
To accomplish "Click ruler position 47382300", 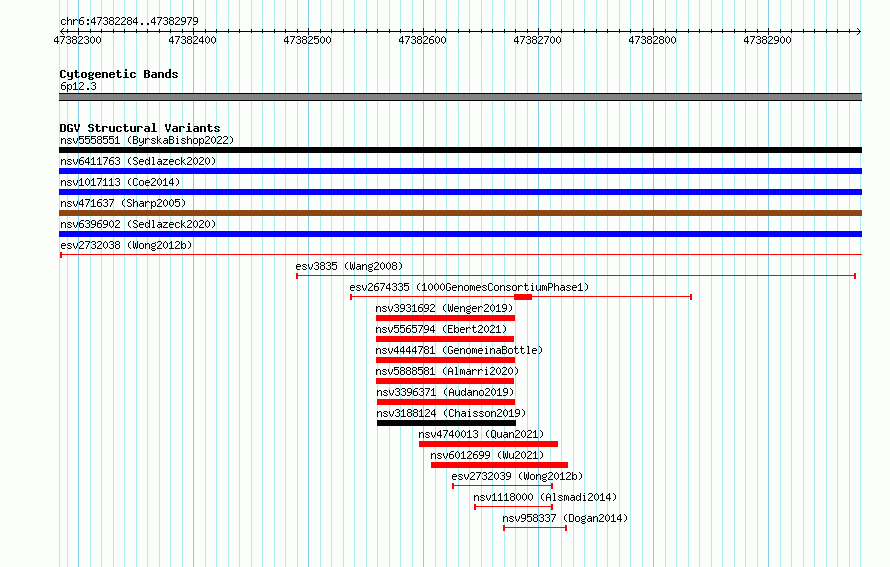I will (77, 40).
